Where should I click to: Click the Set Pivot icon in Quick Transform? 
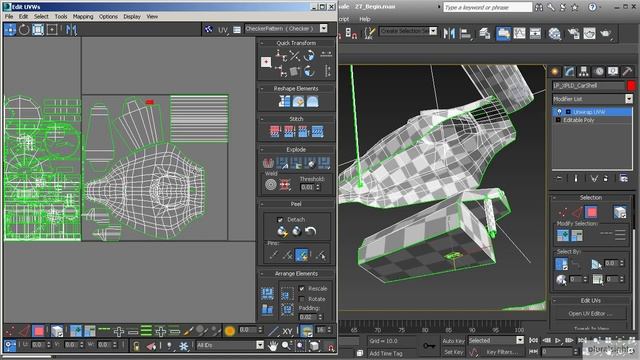pos(266,62)
